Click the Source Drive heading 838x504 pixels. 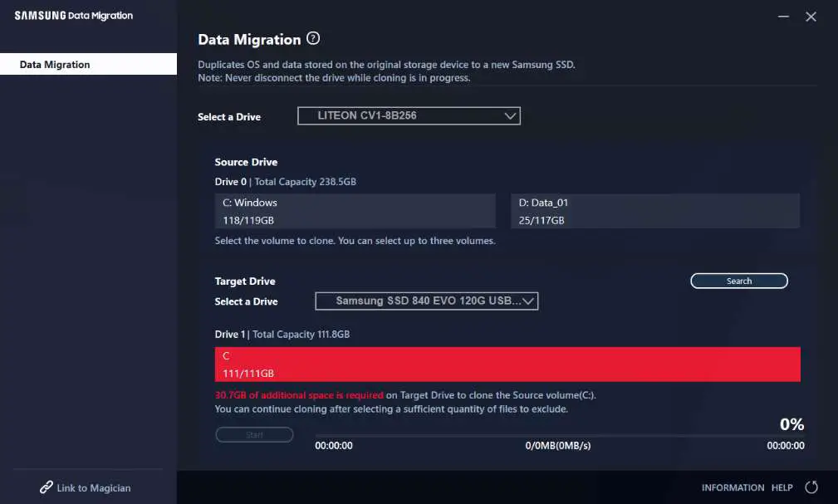point(246,162)
